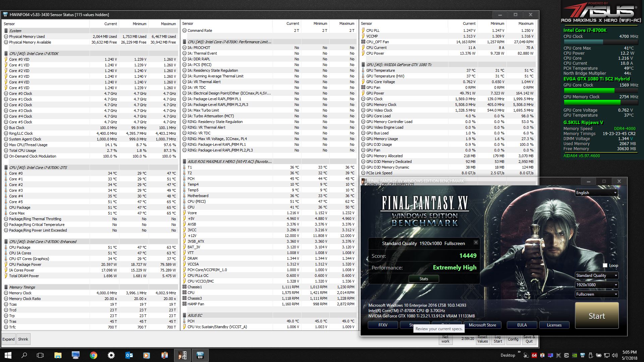The height and width of the screenshot is (362, 644).
Task: Click the 14449 score value
Action: (468, 256)
